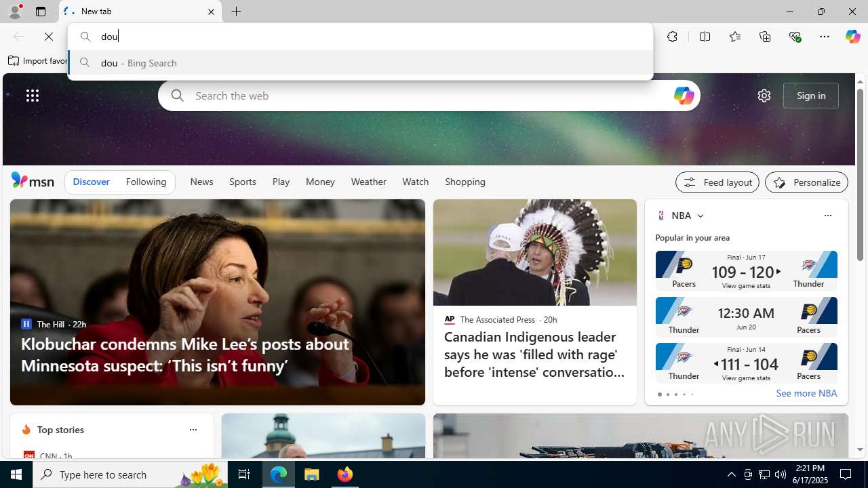
Task: Open the clock showing 2:21 PM
Action: click(x=809, y=474)
